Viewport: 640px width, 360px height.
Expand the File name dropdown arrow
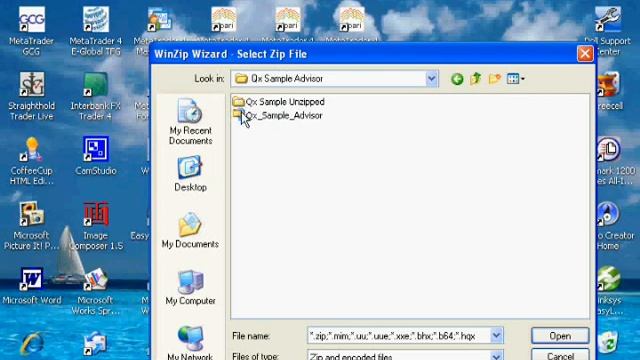[x=496, y=336]
